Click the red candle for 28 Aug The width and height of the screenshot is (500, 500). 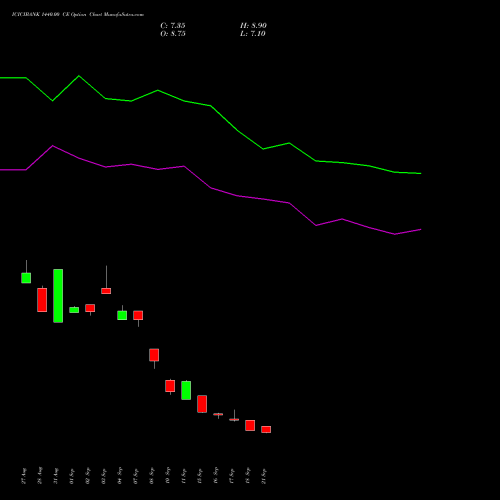(42, 300)
